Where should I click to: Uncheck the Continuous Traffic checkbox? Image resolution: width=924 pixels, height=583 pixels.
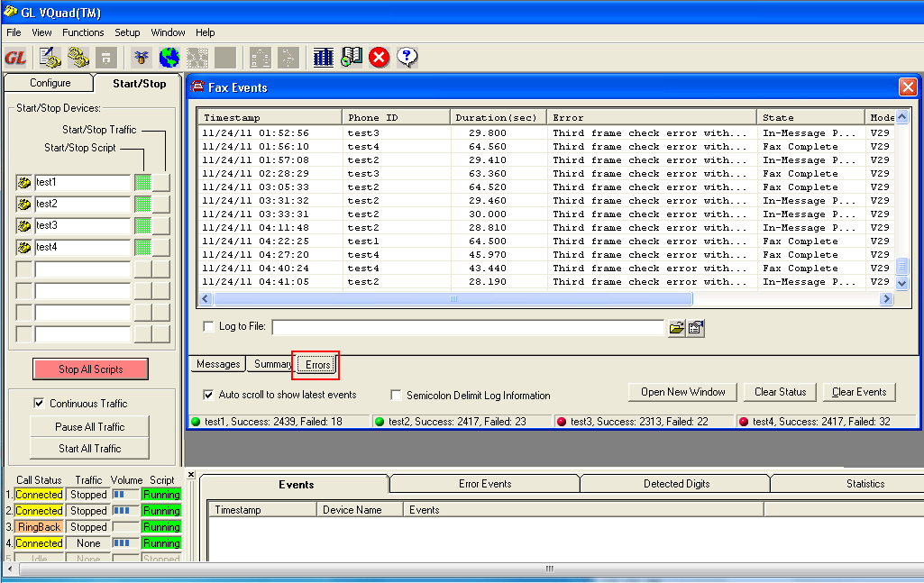(39, 404)
